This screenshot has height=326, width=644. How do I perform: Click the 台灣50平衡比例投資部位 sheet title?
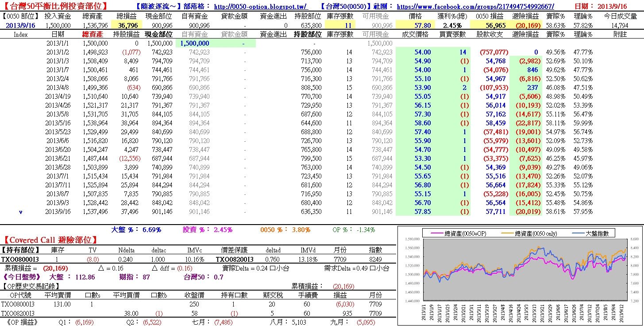point(55,6)
